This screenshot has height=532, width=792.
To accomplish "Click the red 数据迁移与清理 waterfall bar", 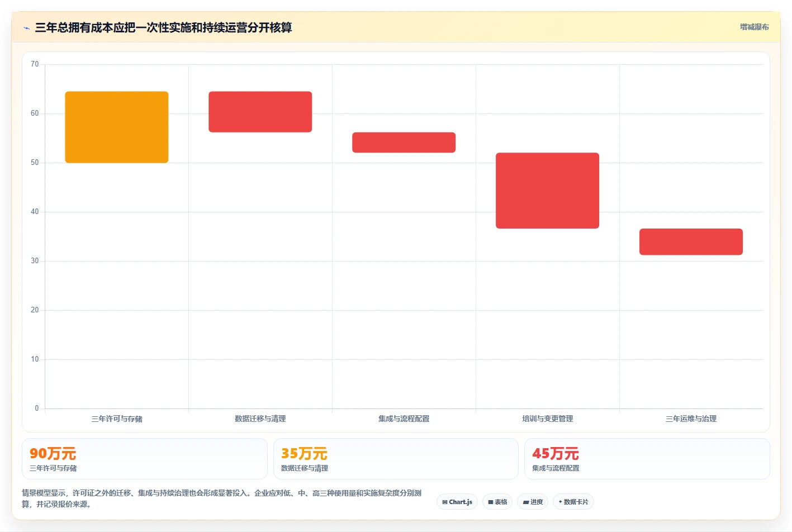I will (x=260, y=112).
